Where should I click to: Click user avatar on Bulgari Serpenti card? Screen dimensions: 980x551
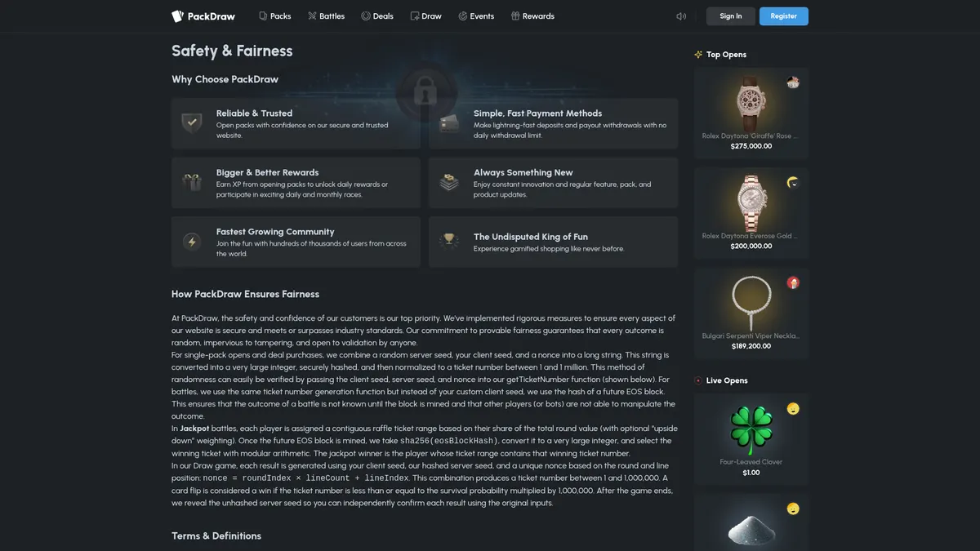[x=793, y=282]
